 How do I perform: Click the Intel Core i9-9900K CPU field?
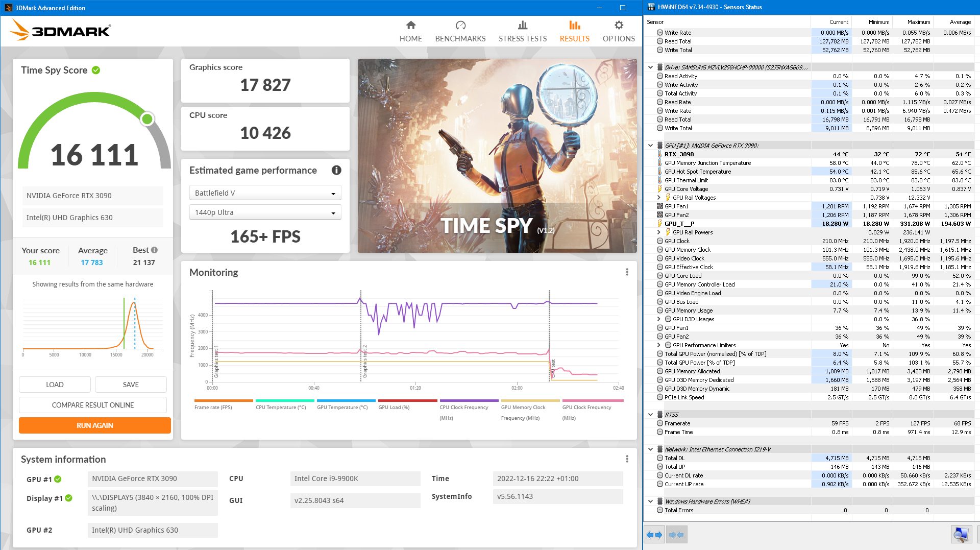(355, 479)
